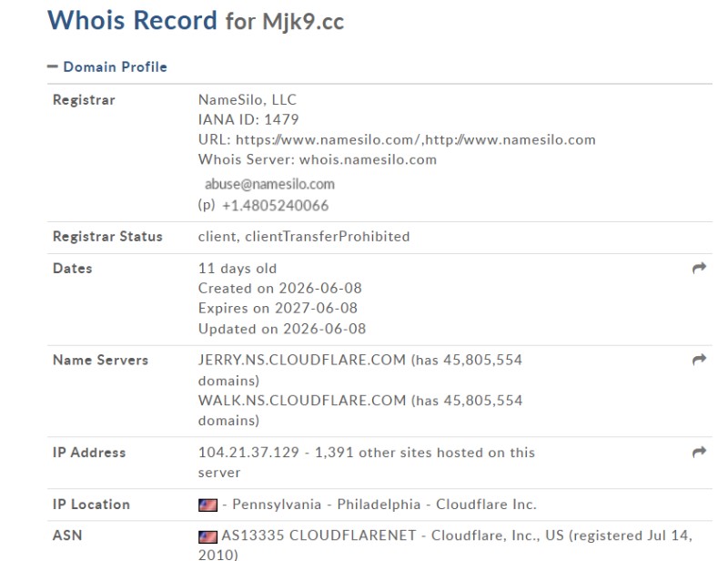Click the Created on 2026-06-08 date
This screenshot has width=728, height=561.
pyautogui.click(x=280, y=288)
